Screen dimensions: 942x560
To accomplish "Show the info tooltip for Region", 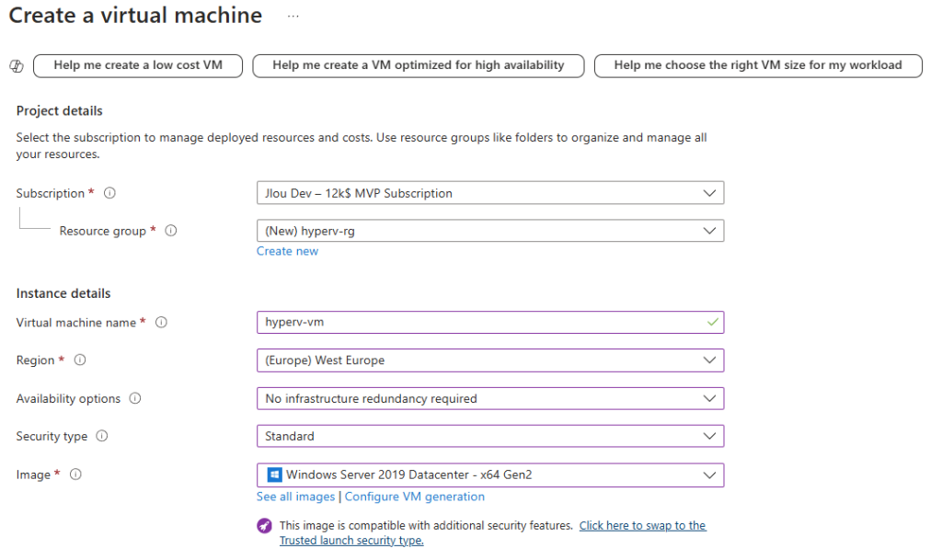I will [80, 360].
